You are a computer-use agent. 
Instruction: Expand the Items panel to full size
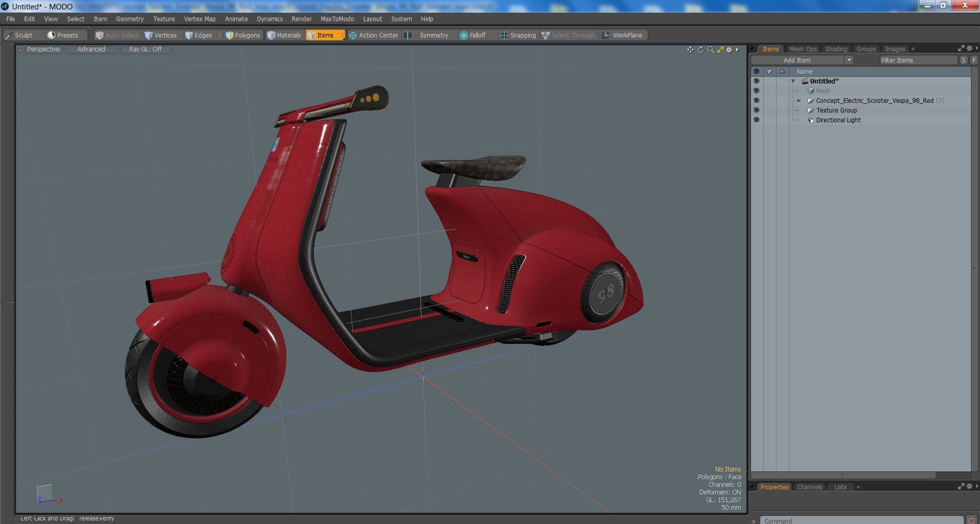(961, 48)
